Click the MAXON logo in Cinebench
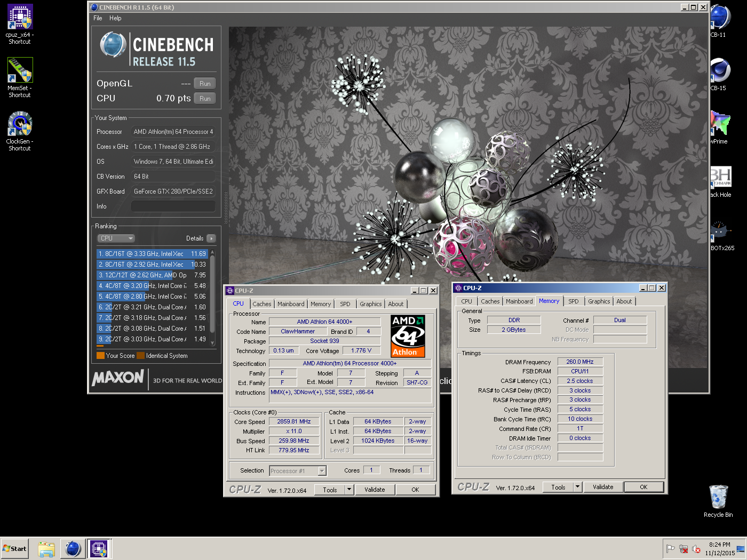747x560 pixels. [118, 378]
